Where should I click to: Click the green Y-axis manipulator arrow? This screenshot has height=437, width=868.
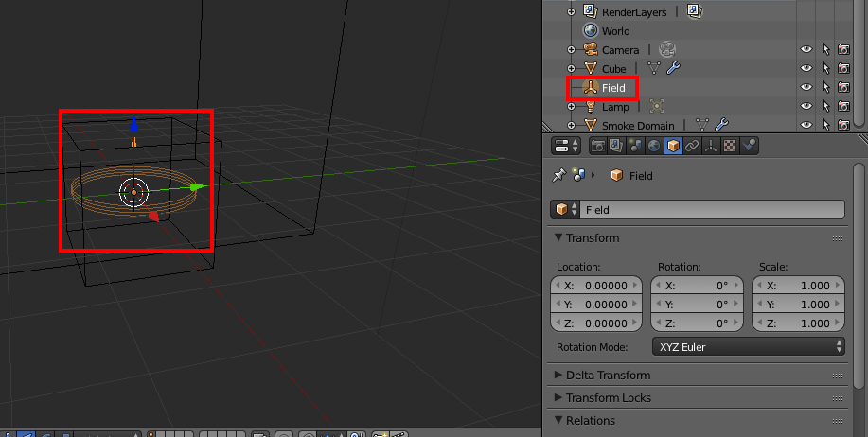[196, 187]
